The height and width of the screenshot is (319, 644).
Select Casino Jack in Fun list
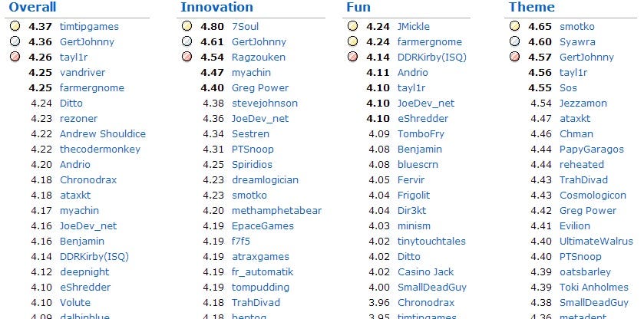coord(425,272)
